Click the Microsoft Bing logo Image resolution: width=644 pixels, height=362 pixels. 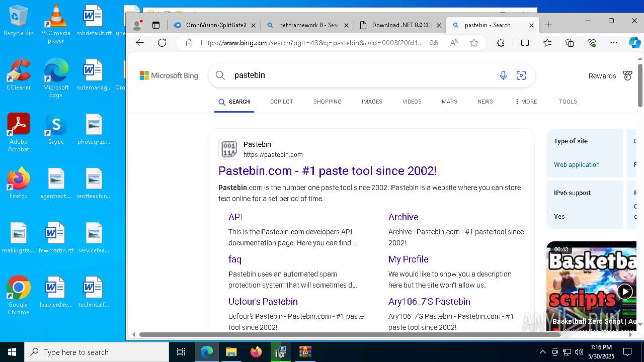coord(169,75)
